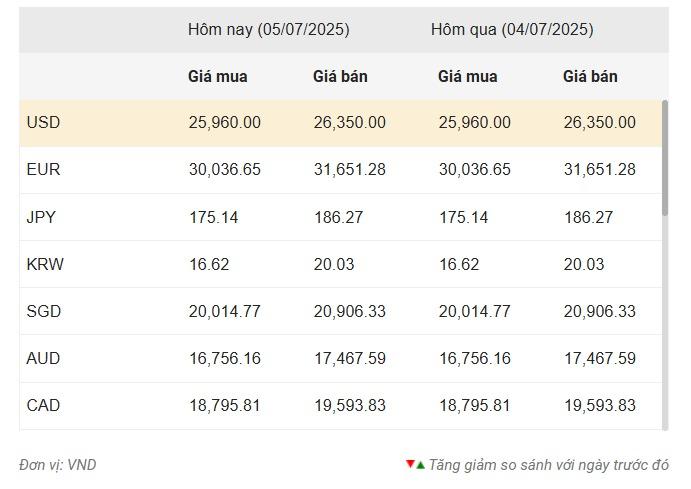Click today's EUR sell price 31,651.28
Viewport: 691px width, 489px height.
pyautogui.click(x=349, y=170)
